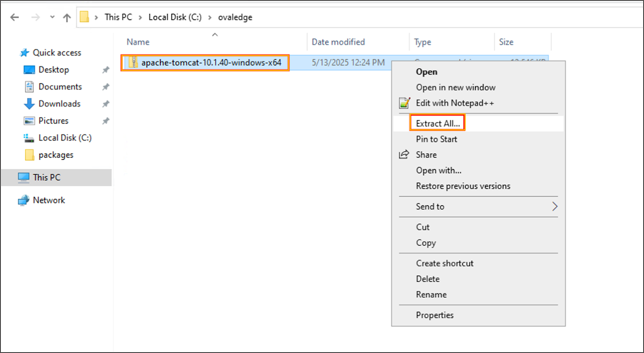Sort files by Date modified column
This screenshot has width=644, height=353.
coord(338,42)
